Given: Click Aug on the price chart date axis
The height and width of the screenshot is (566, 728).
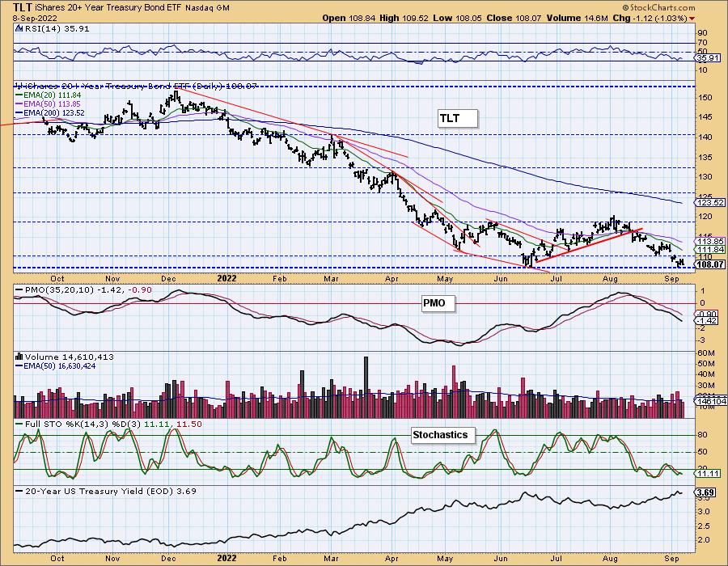Looking at the screenshot, I should [x=610, y=278].
